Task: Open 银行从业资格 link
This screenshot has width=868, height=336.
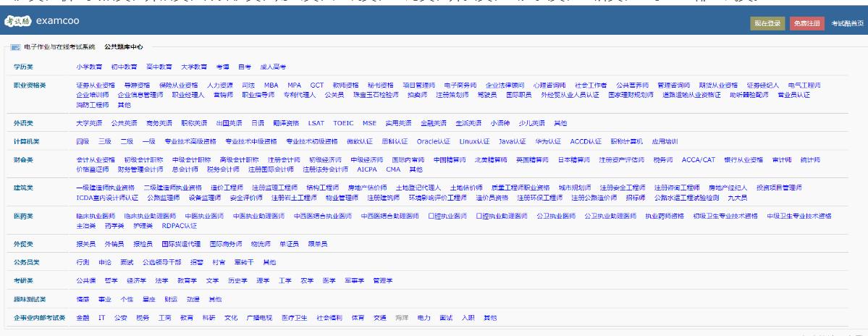Action: tap(743, 160)
